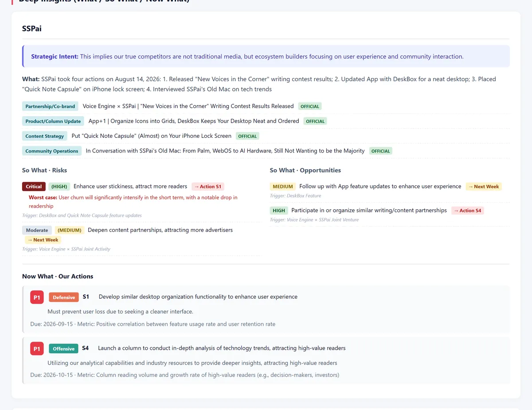Image resolution: width=532 pixels, height=410 pixels.
Task: Select the desktop organization functionality action title
Action: (x=198, y=297)
